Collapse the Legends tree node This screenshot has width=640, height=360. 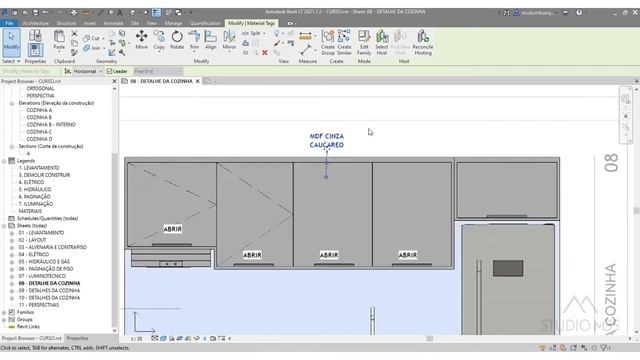click(x=4, y=161)
